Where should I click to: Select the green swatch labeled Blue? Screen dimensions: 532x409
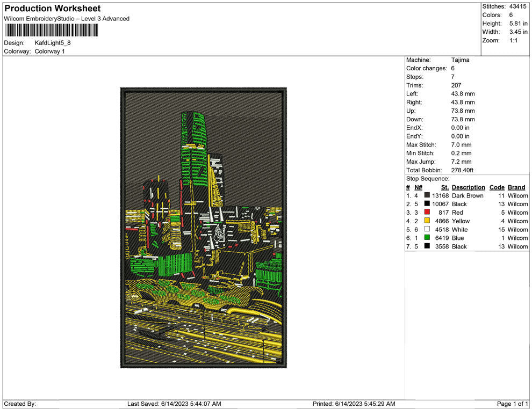tap(427, 238)
